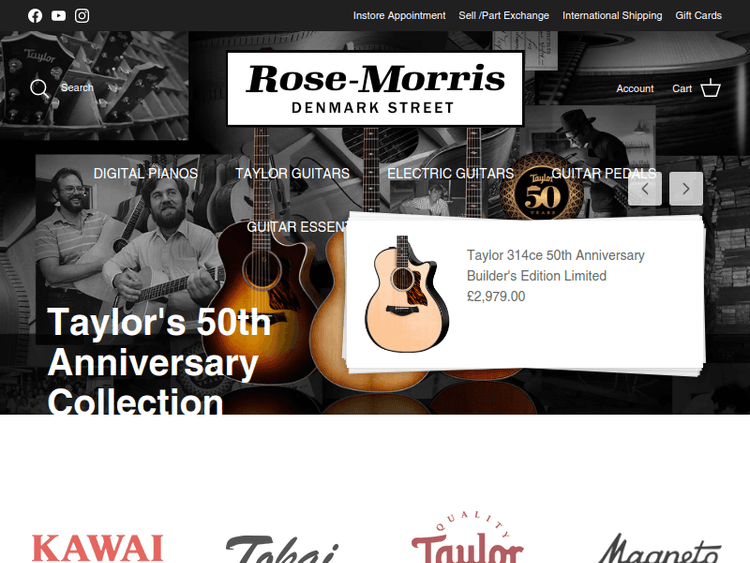Open the YouTube channel icon
This screenshot has height=563, width=750.
(58, 16)
